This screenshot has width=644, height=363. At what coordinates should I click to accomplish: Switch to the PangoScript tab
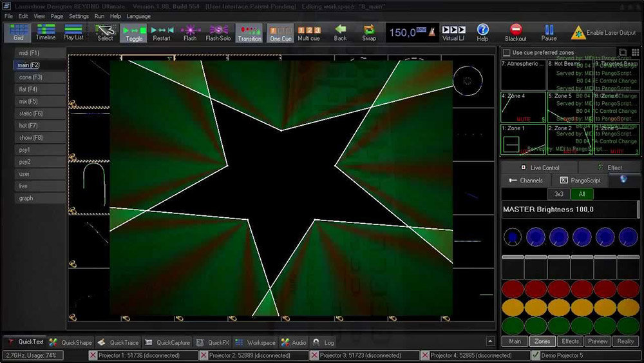coord(581,181)
